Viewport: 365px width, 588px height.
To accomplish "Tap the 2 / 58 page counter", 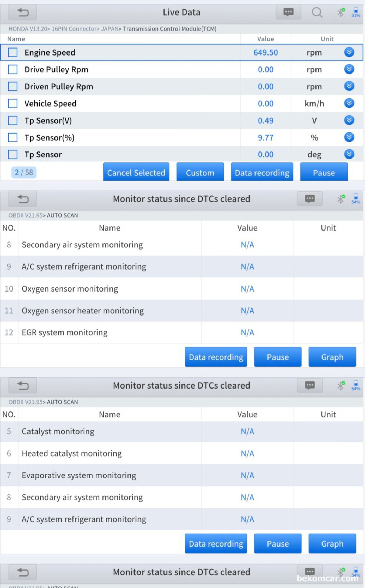I will tap(24, 172).
